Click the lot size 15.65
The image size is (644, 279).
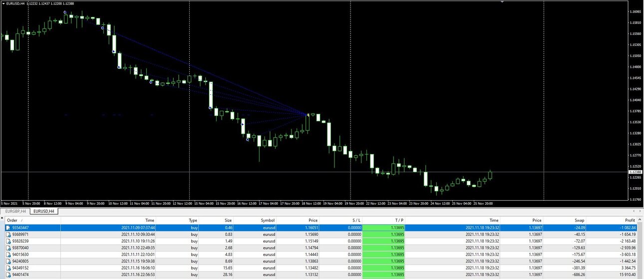click(227, 268)
